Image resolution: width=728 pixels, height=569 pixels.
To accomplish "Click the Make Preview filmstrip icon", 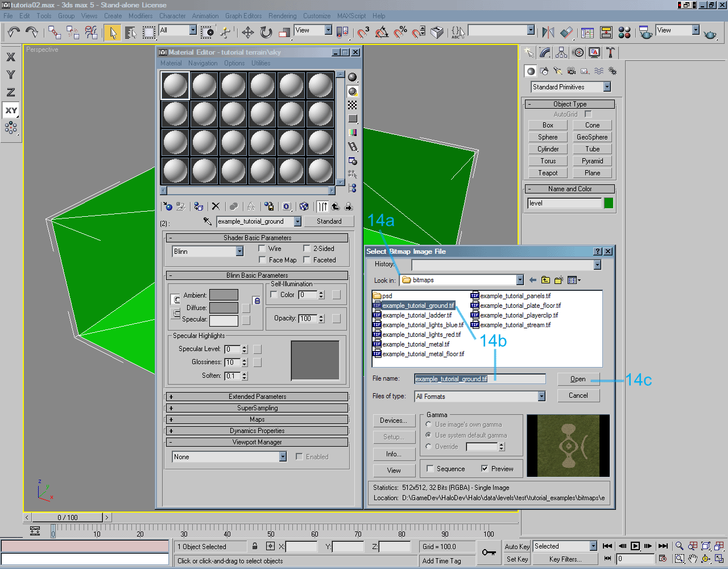I will (351, 146).
